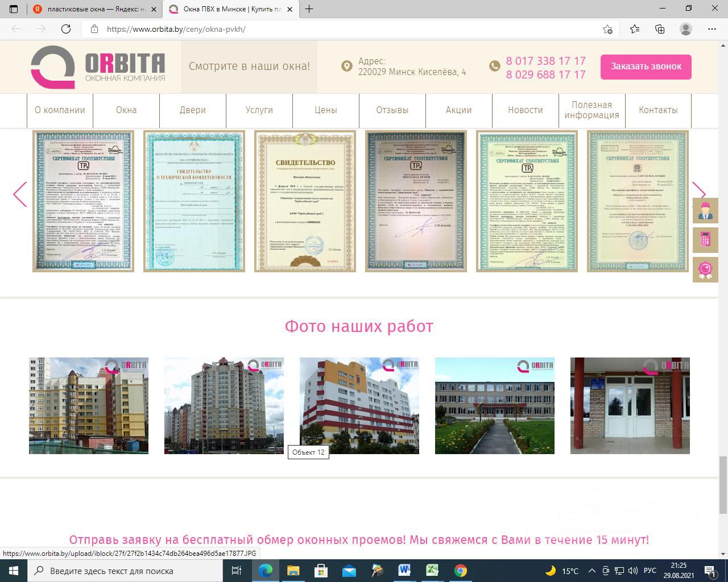Viewport: 728px width, 582px height.
Task: Show next certificates with right arrow
Action: click(x=698, y=194)
